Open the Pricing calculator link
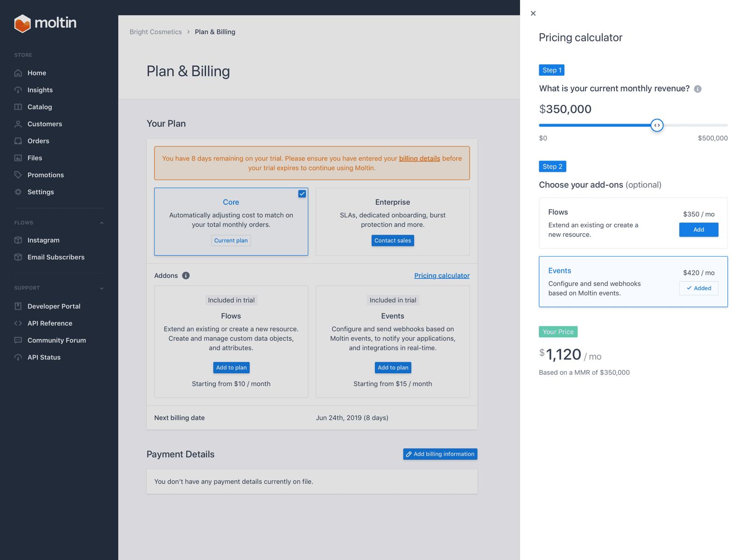The image size is (747, 560). [442, 275]
